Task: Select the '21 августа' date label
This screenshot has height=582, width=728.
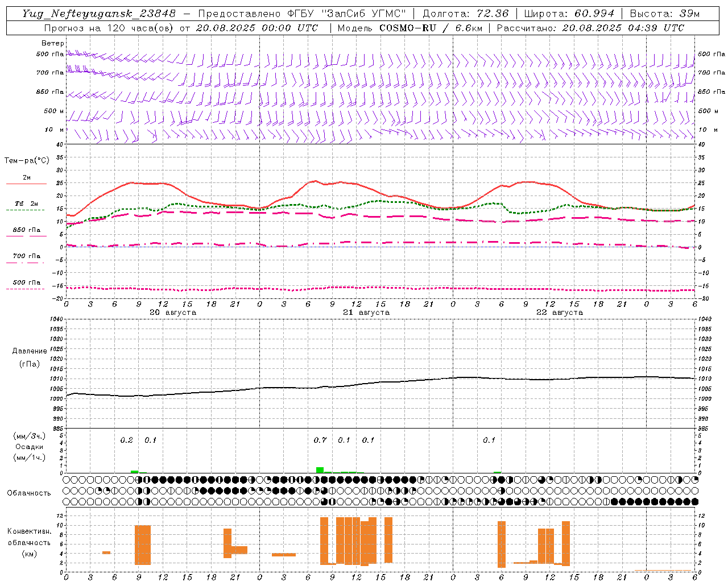Action: pyautogui.click(x=366, y=313)
